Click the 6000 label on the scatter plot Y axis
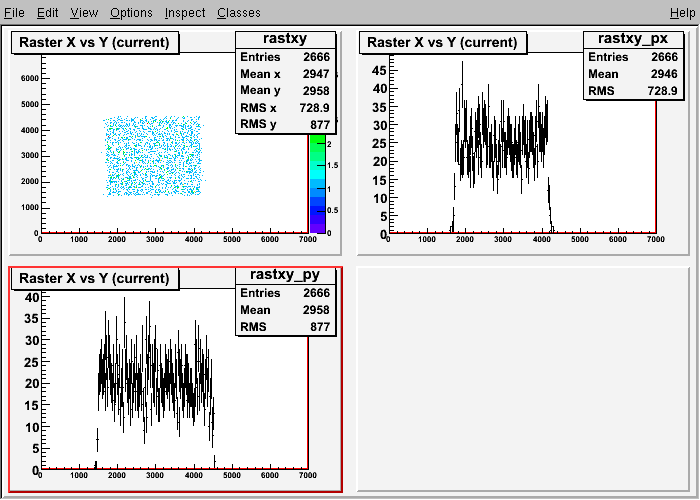This screenshot has height=500, width=700. pos(29,78)
